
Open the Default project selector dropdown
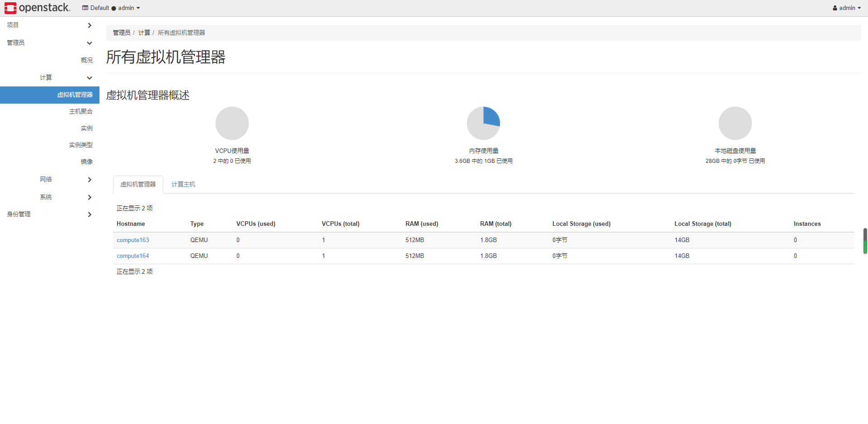click(x=111, y=8)
